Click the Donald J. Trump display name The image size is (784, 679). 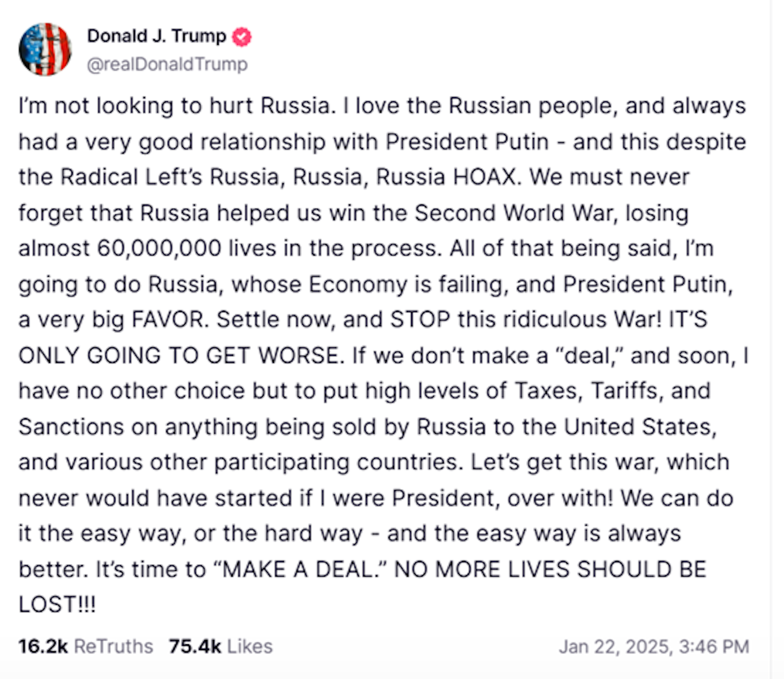point(156,36)
